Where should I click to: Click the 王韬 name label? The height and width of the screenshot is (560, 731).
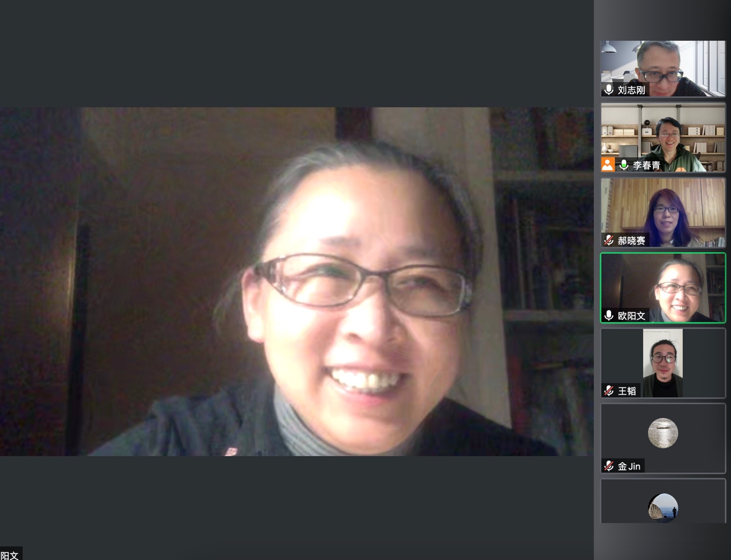[x=627, y=391]
